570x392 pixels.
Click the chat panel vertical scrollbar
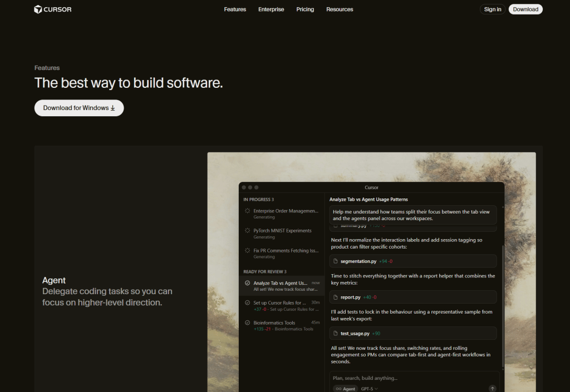click(503, 307)
